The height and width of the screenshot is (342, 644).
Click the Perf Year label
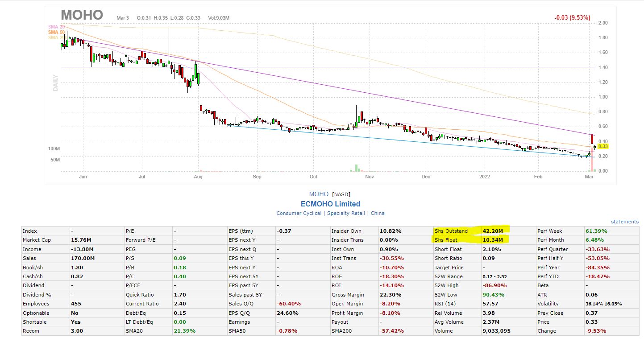(549, 268)
